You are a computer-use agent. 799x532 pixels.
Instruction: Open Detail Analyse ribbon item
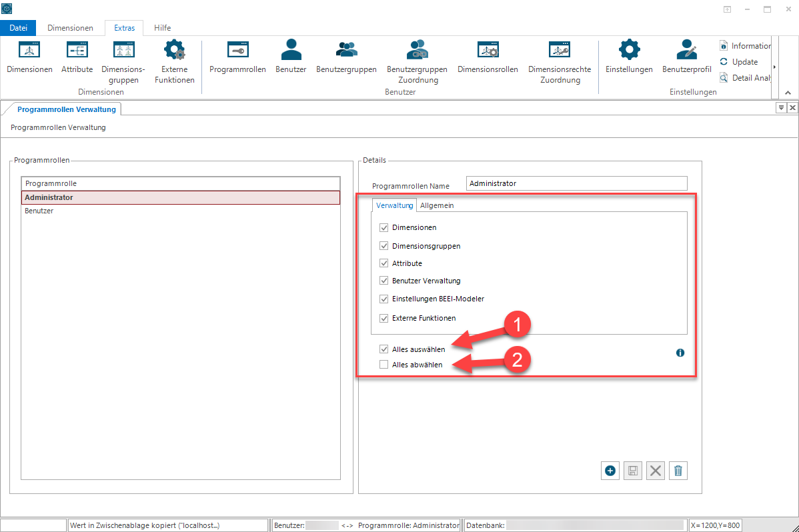745,77
